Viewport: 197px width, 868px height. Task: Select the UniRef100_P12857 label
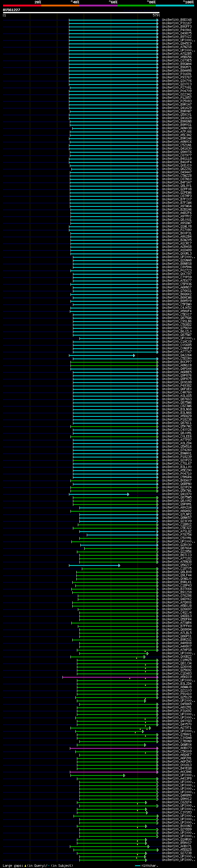177,98
